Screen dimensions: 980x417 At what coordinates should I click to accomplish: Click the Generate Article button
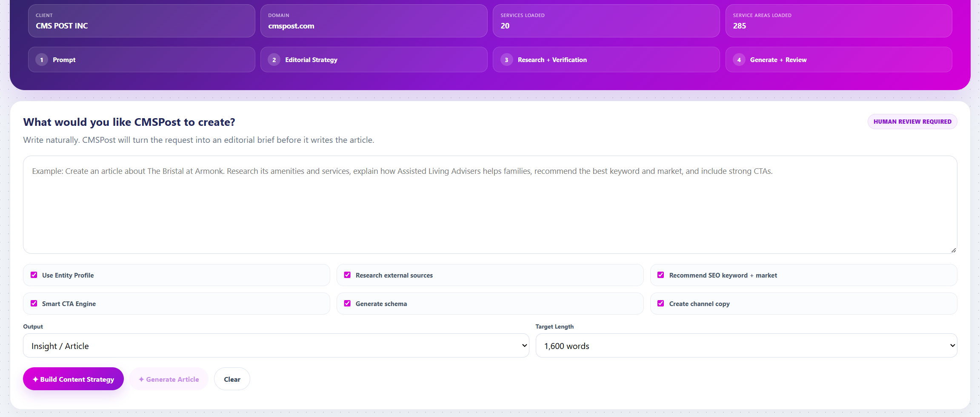click(169, 379)
